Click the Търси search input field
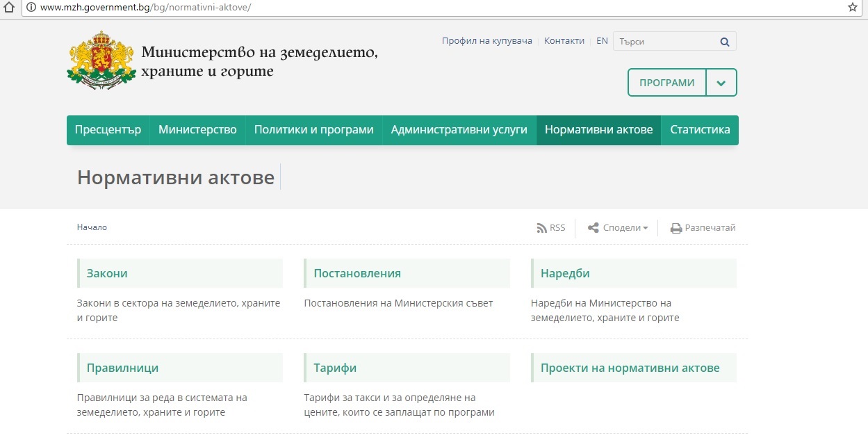 click(665, 42)
